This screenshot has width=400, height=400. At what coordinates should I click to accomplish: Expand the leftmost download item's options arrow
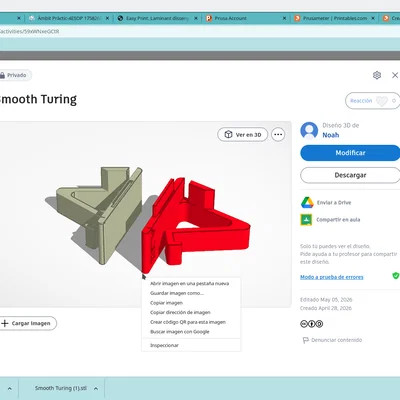[x=9, y=389]
